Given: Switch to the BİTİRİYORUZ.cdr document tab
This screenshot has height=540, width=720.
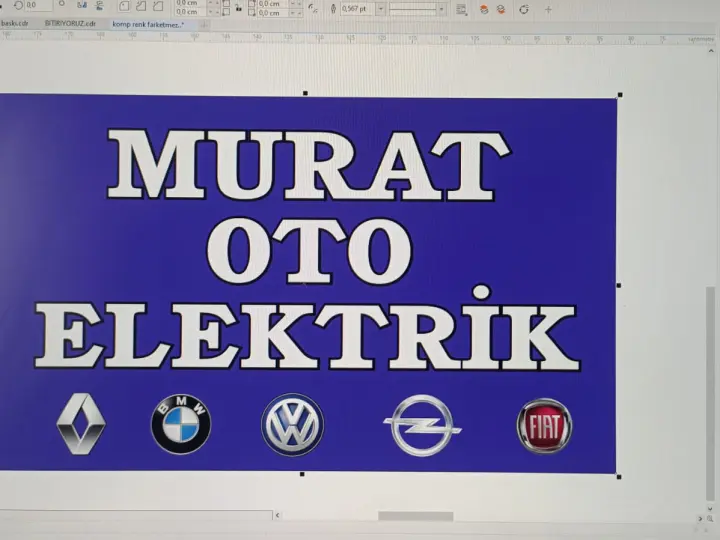Looking at the screenshot, I should click(70, 23).
